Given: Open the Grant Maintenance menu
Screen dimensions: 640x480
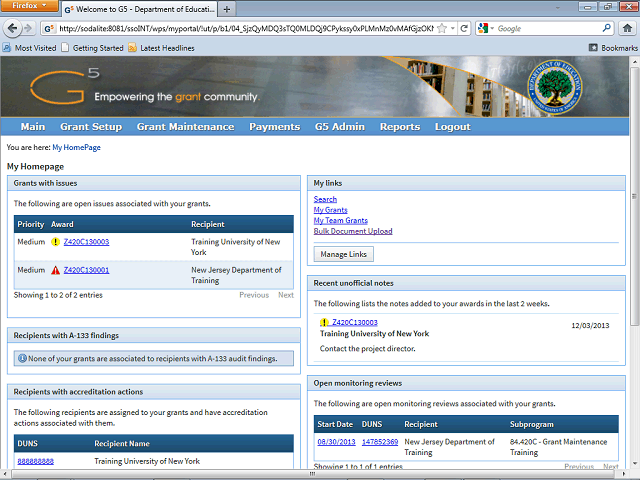Looking at the screenshot, I should pos(185,127).
